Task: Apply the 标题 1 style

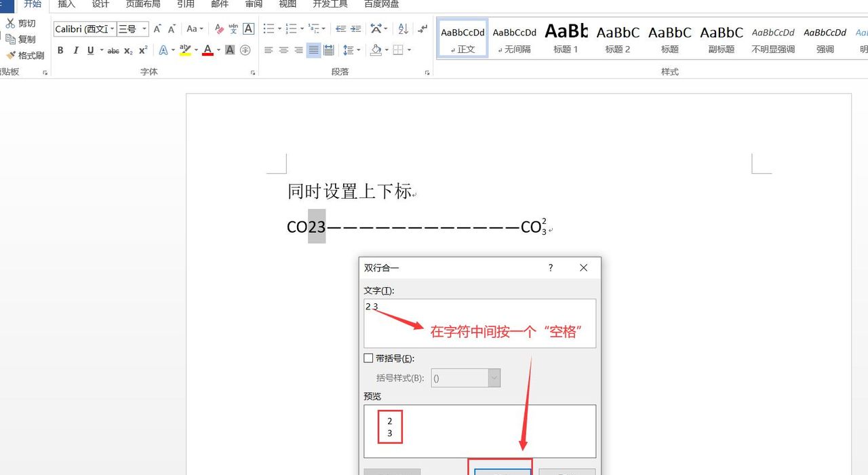Action: point(566,37)
